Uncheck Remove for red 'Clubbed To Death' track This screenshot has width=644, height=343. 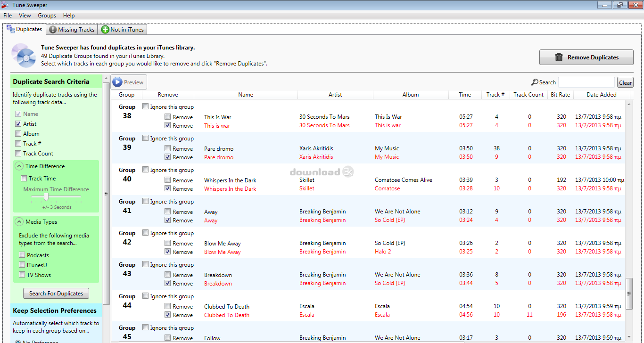point(168,315)
